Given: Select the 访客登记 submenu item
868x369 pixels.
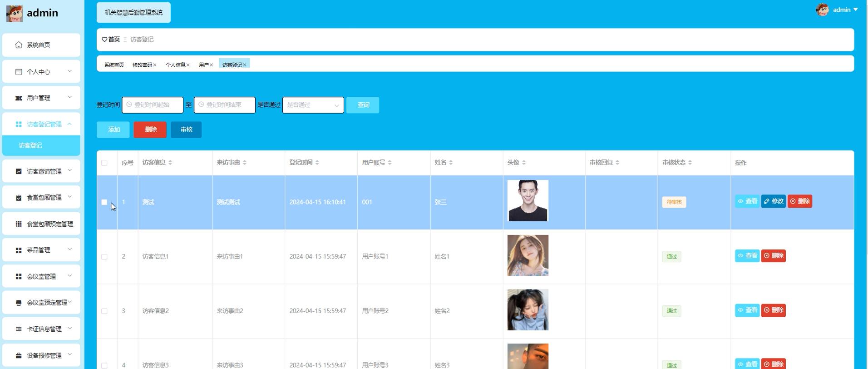Looking at the screenshot, I should pos(41,145).
